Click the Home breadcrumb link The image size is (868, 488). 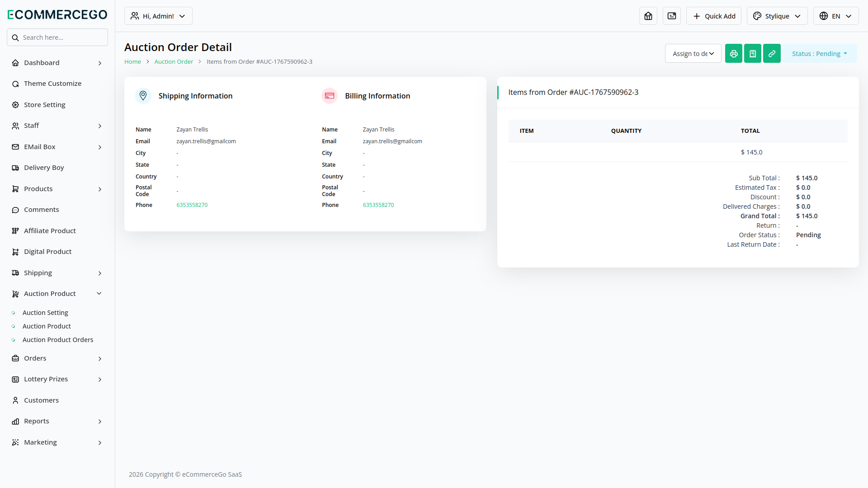pyautogui.click(x=132, y=61)
